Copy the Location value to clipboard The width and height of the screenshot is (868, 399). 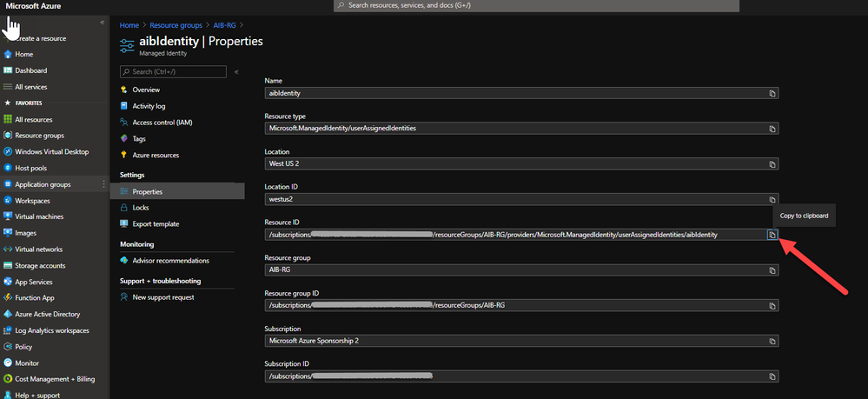tap(772, 164)
